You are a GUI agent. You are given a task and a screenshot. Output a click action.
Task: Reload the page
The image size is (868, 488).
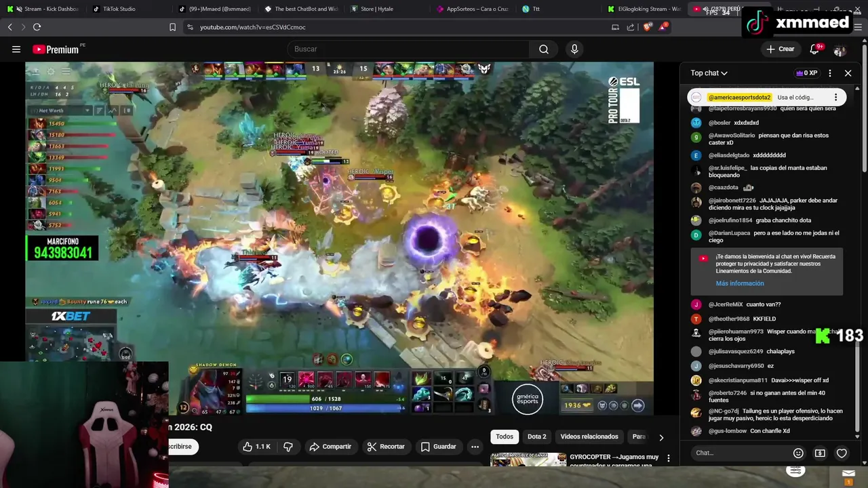click(x=37, y=27)
